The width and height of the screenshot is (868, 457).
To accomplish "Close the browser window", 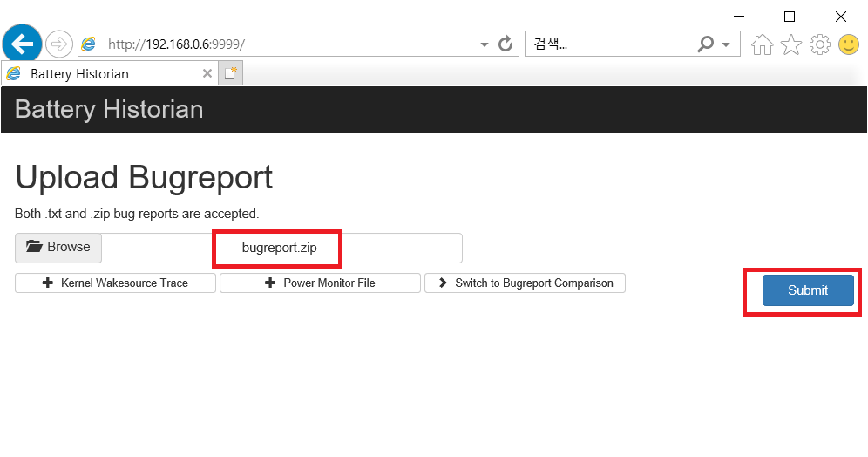I will coord(840,17).
